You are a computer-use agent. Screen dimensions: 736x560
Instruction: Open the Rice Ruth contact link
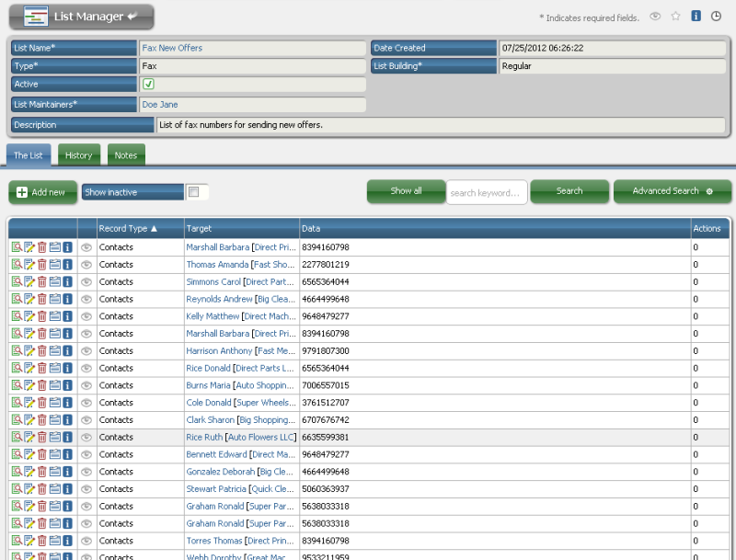204,438
